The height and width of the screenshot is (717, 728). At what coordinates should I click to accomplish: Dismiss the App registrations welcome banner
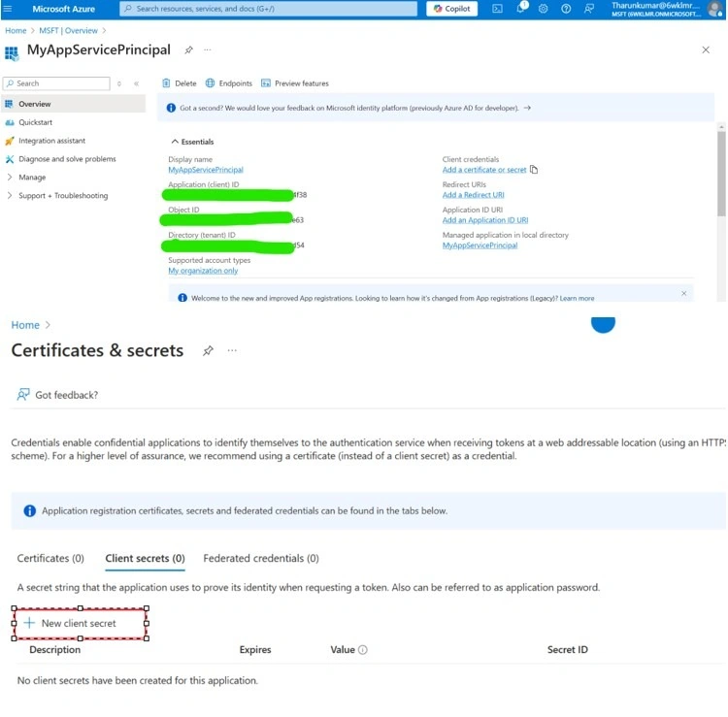(683, 293)
